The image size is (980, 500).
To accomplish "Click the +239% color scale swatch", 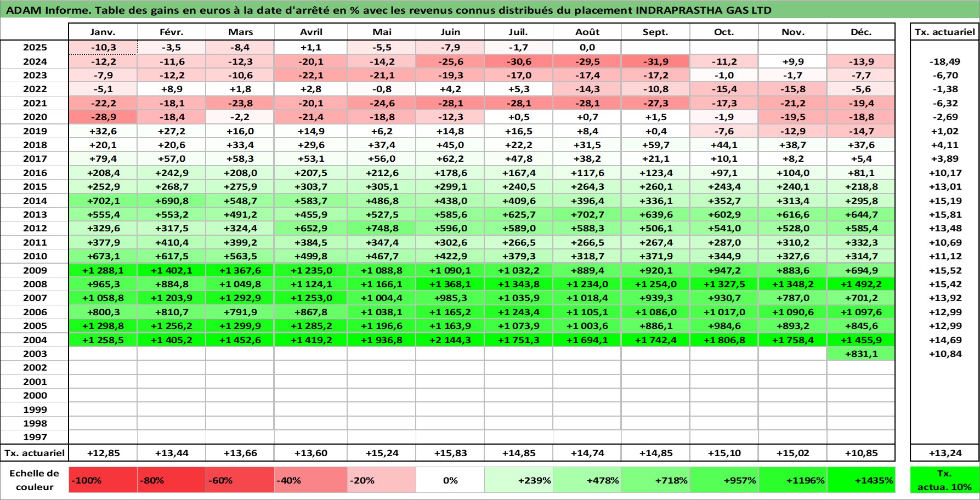I will tap(518, 480).
